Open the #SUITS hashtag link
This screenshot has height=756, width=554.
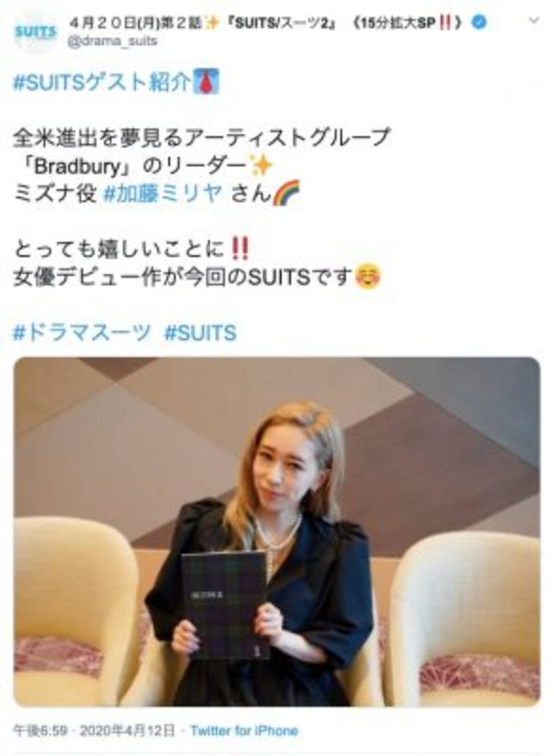tap(201, 333)
